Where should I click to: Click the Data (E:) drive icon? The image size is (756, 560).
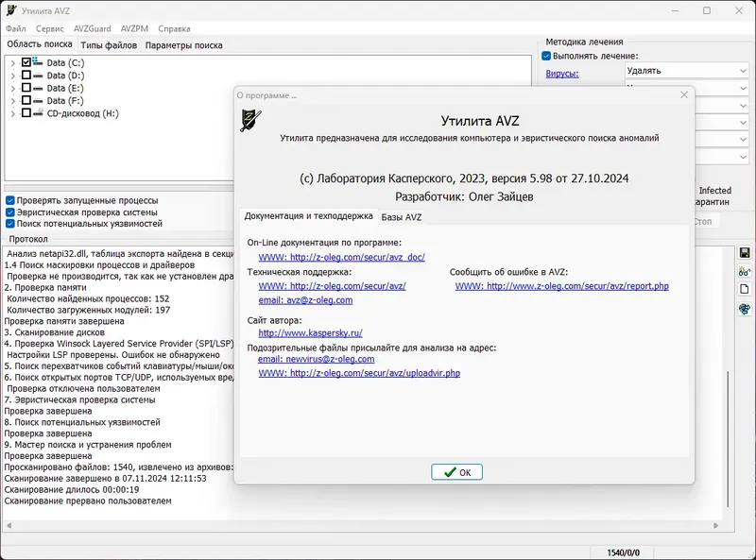pos(38,88)
